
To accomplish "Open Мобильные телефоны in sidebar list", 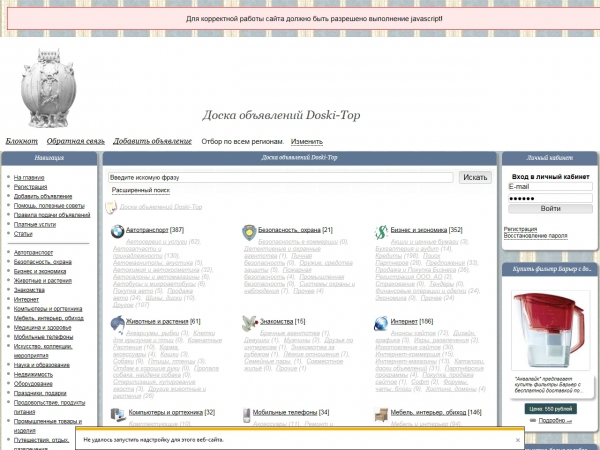I will coord(43,337).
